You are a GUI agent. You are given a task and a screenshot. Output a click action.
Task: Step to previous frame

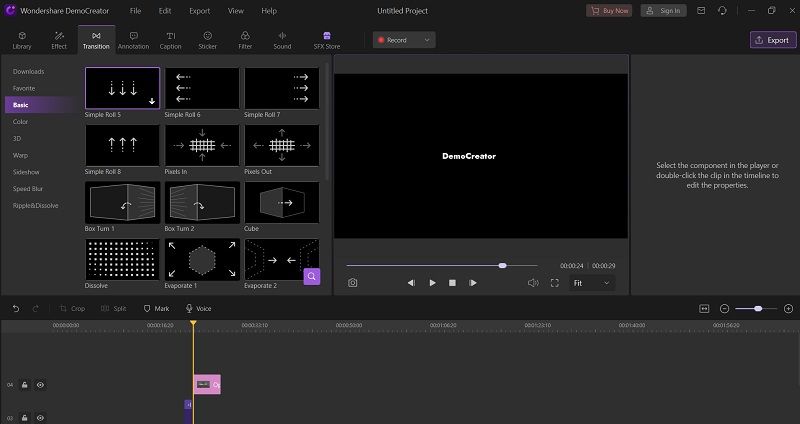click(411, 283)
